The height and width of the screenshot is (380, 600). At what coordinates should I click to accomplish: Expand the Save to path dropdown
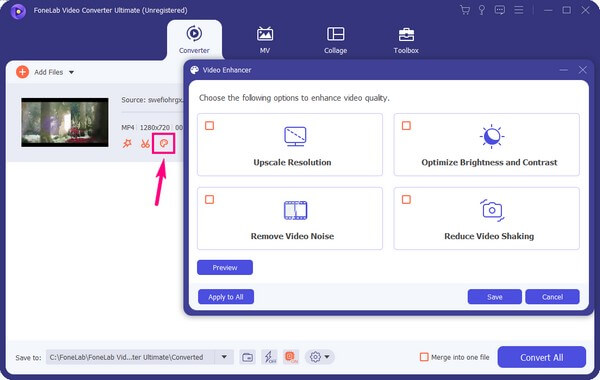click(x=224, y=357)
